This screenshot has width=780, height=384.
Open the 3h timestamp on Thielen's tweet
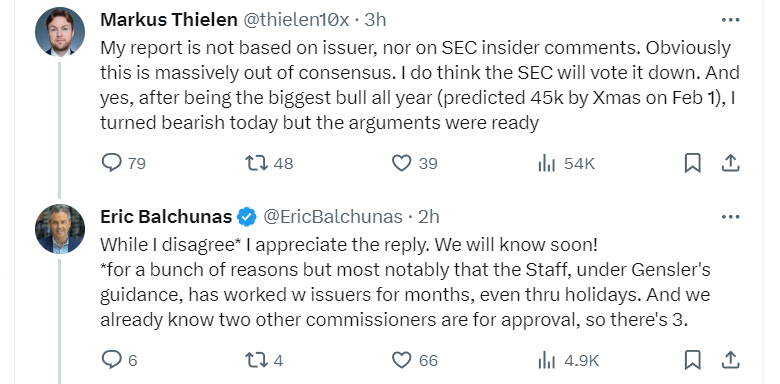coord(375,20)
